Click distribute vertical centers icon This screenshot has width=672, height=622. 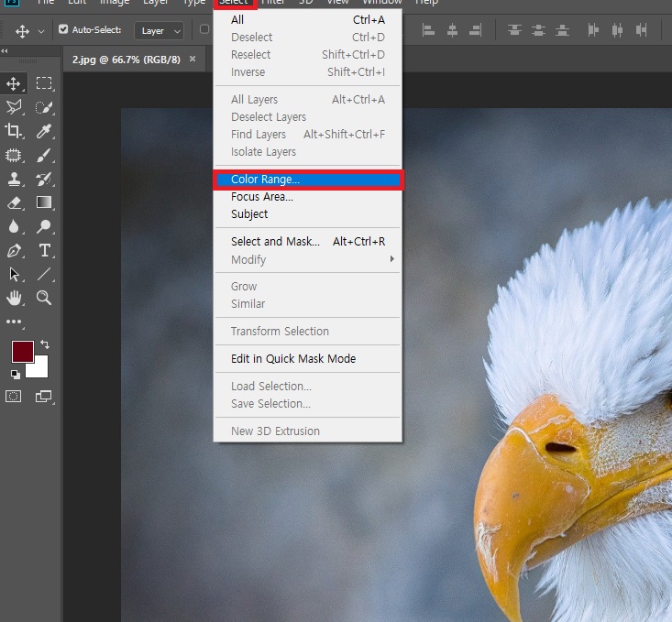point(538,30)
